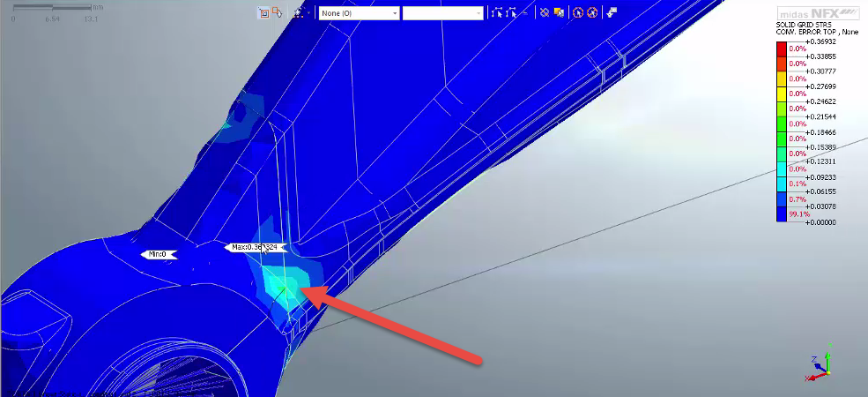Screen dimensions: 868x397
Task: Click the +0.03078 legend value
Action: [x=820, y=206]
